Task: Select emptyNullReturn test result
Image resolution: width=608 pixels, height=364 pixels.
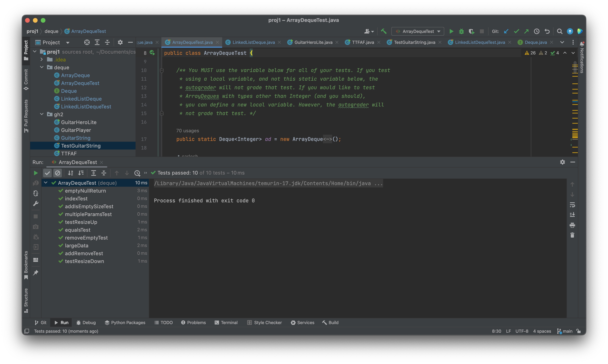Action: (x=85, y=191)
